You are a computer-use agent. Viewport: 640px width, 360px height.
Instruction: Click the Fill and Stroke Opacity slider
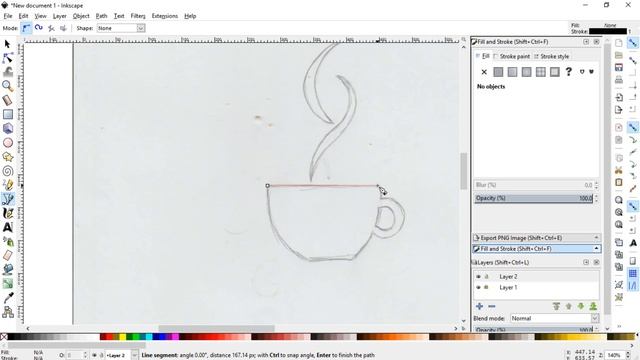click(x=533, y=198)
